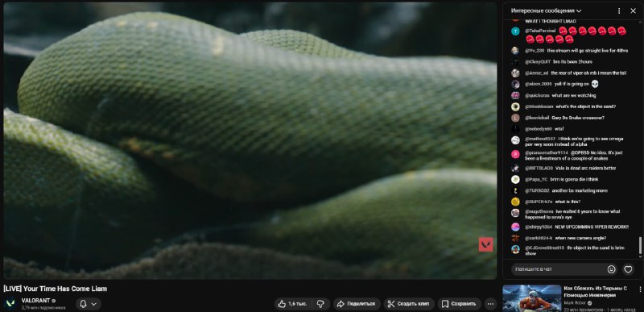This screenshot has height=312, width=644.
Task: Click the 'Поделиться' share button
Action: click(x=357, y=304)
